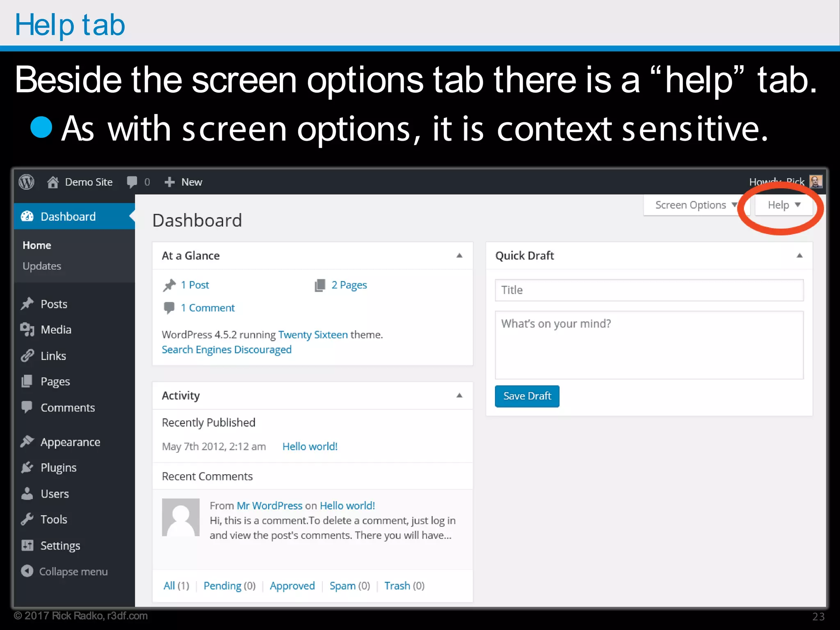Open the Comments menu
The height and width of the screenshot is (630, 840).
point(68,407)
